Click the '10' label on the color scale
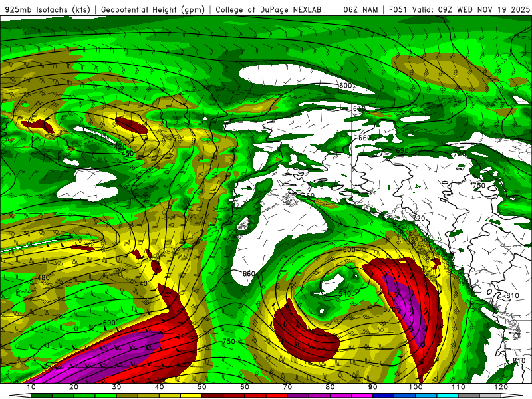 [31, 387]
